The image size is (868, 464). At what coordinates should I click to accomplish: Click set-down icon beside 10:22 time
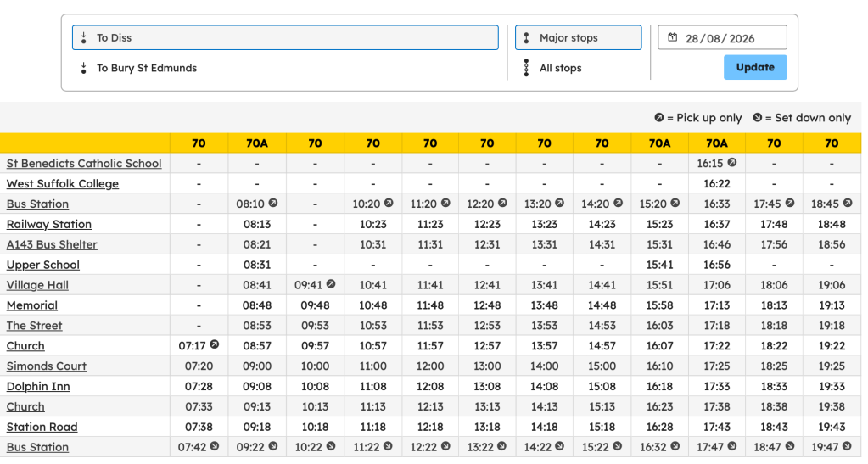[330, 445]
